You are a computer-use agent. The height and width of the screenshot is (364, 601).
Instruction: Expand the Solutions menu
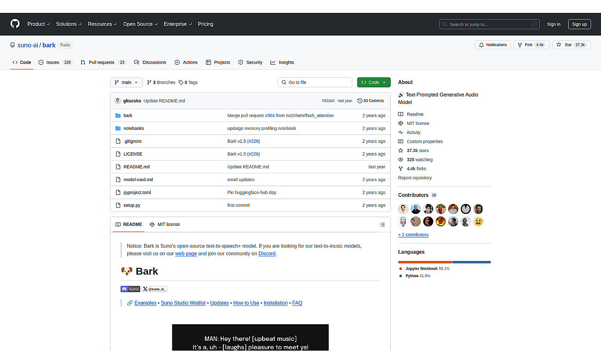point(69,24)
